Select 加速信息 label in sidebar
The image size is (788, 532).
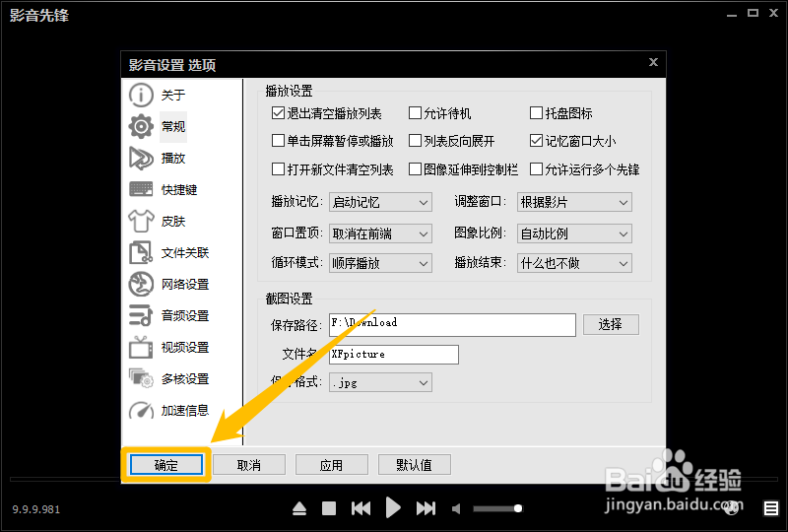click(185, 410)
